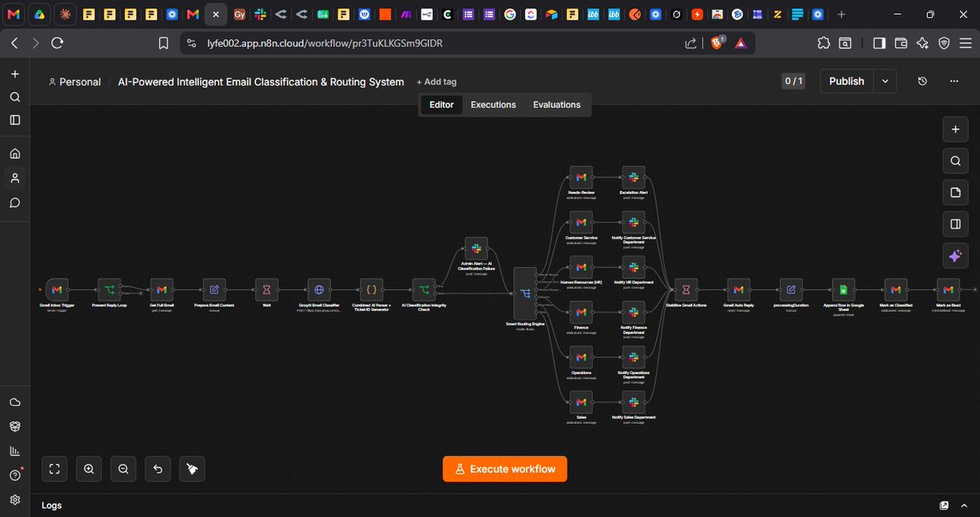Select the Get Full Email Gmail node
This screenshot has width=980, height=517.
pos(162,290)
